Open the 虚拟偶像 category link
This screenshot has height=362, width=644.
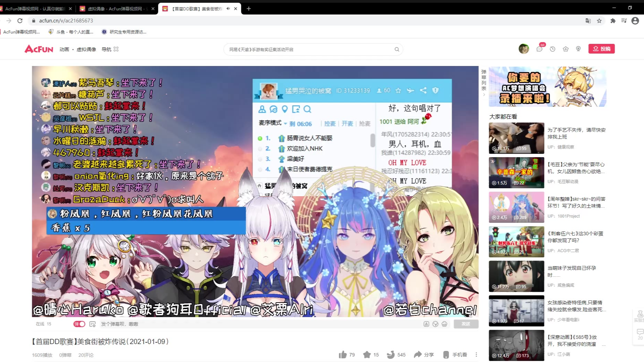(86, 49)
